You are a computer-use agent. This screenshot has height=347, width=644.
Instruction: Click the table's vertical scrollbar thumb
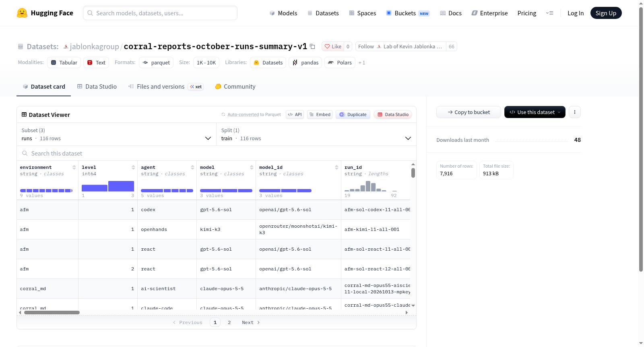click(x=413, y=173)
